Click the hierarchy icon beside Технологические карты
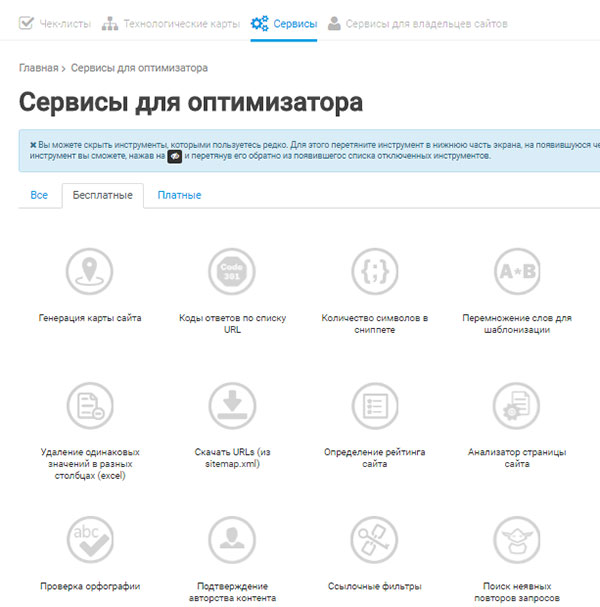 110,24
